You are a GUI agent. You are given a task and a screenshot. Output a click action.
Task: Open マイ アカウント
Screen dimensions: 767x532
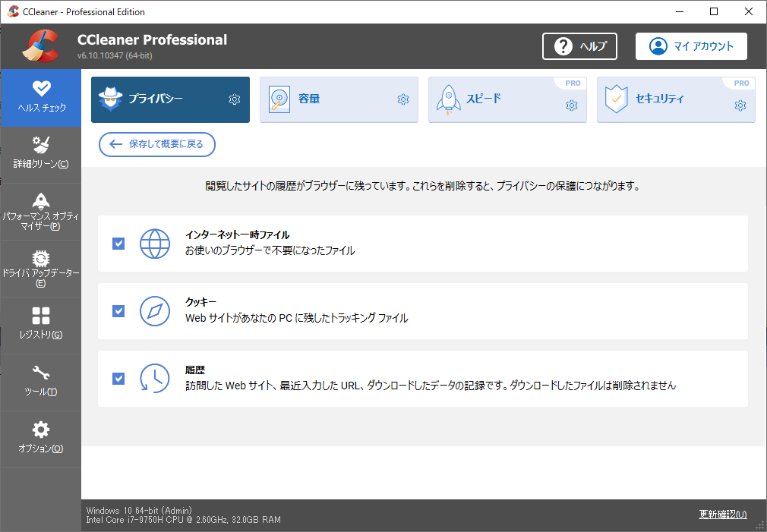pos(691,46)
